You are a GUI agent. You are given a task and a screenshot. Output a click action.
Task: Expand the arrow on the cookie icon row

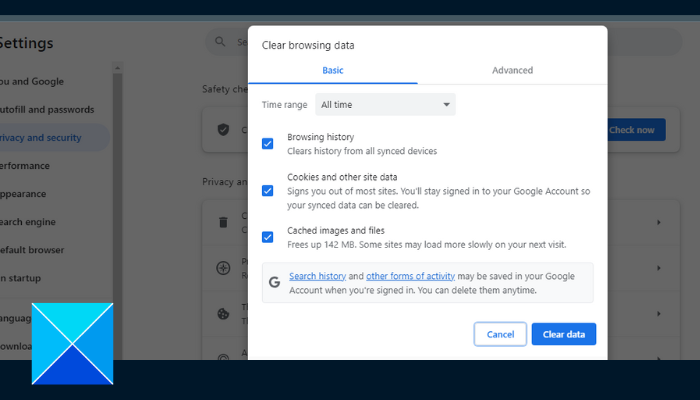[x=658, y=314]
